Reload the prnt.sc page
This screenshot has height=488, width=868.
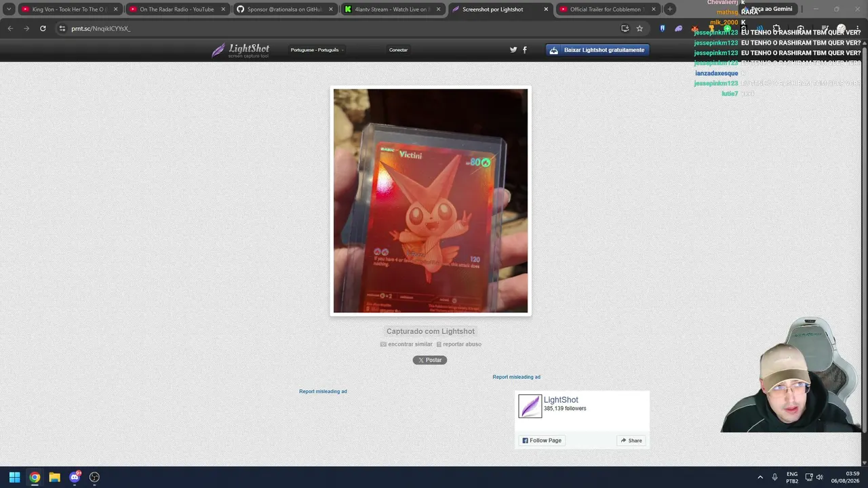click(43, 28)
